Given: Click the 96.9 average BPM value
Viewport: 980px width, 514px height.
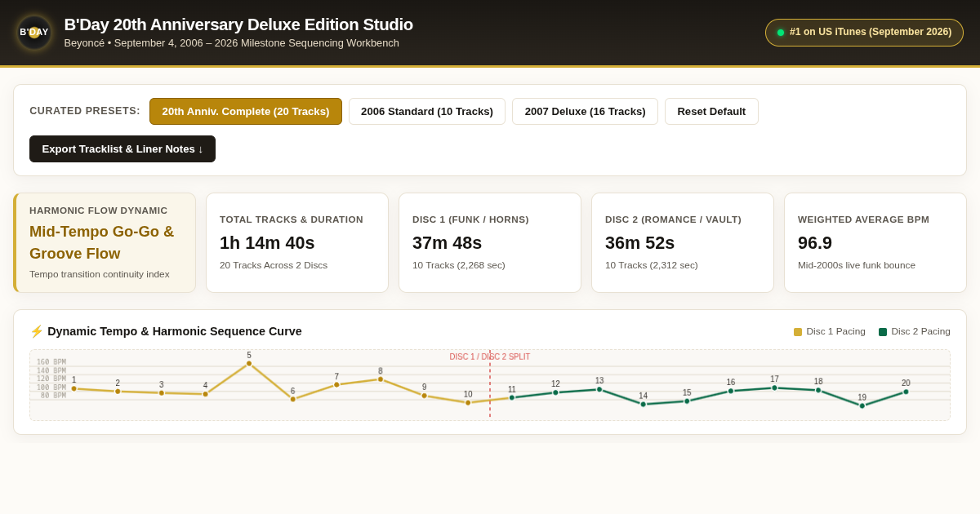Looking at the screenshot, I should [x=815, y=243].
